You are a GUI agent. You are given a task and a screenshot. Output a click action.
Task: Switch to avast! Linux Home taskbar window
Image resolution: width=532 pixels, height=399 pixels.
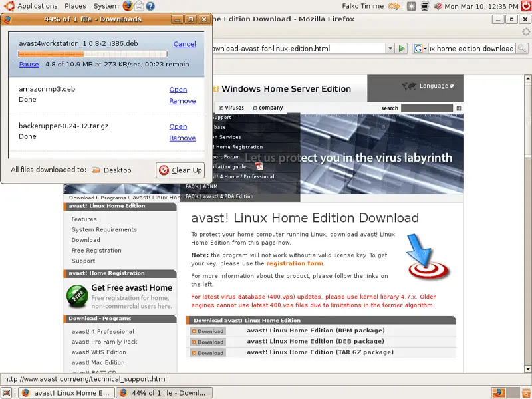coord(66,393)
